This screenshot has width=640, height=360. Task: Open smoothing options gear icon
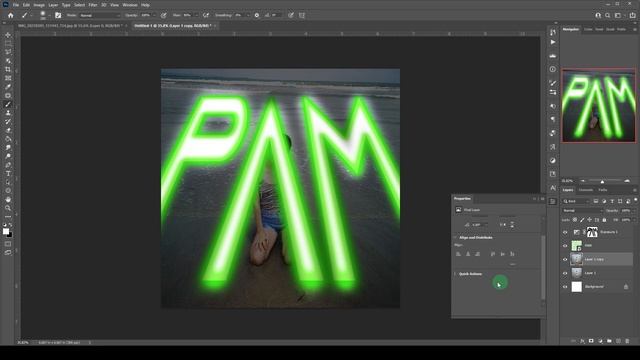pos(257,15)
